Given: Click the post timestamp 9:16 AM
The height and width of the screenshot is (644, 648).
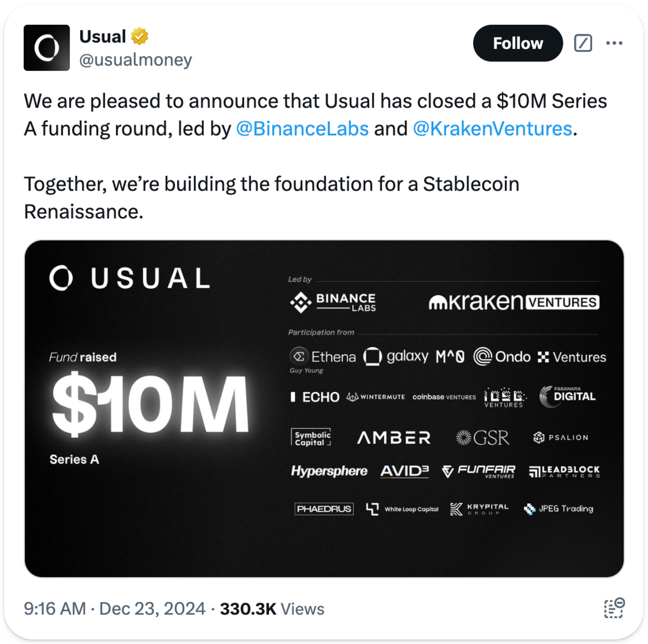Looking at the screenshot, I should (55, 609).
